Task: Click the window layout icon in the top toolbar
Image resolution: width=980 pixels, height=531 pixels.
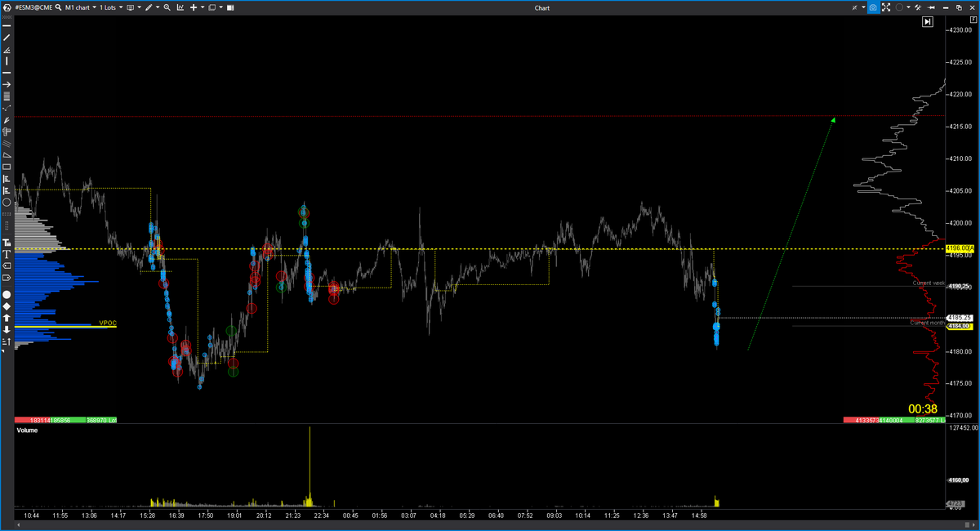Action: [212, 7]
